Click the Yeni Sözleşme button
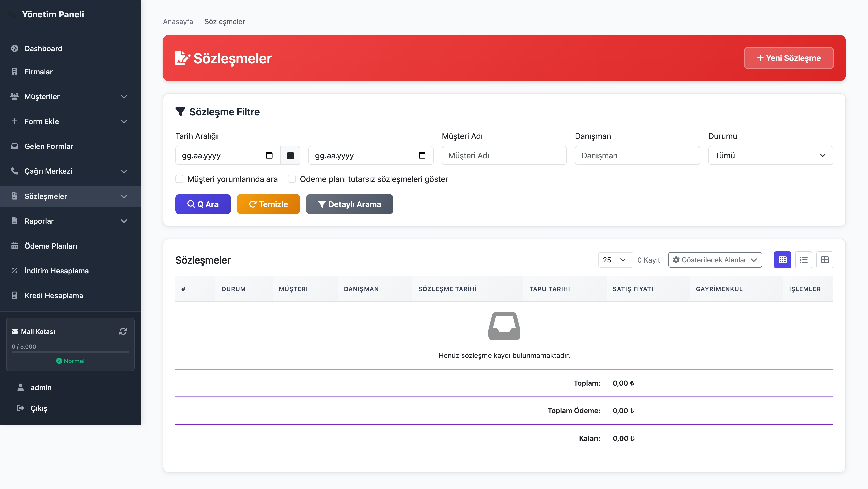The image size is (868, 489). 788,58
